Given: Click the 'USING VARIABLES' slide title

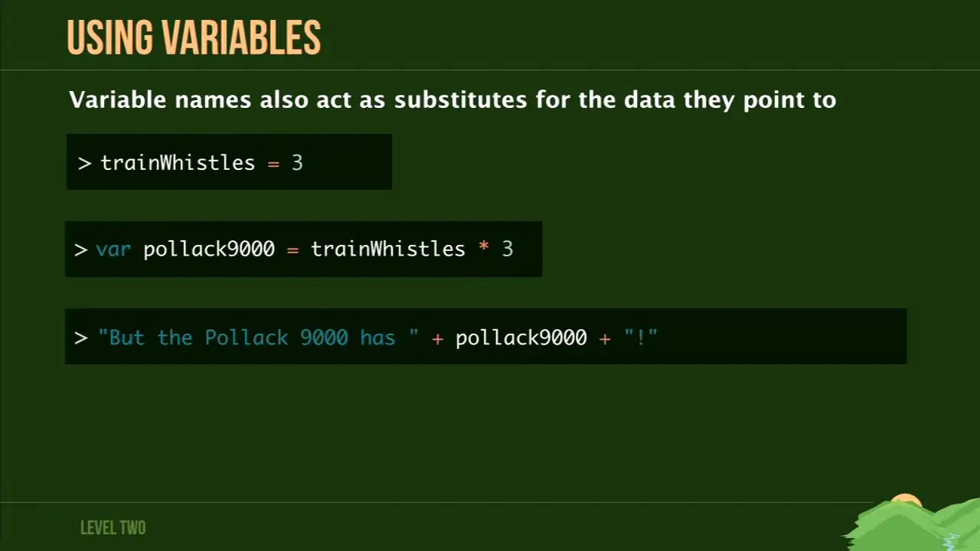Looking at the screenshot, I should point(194,38).
